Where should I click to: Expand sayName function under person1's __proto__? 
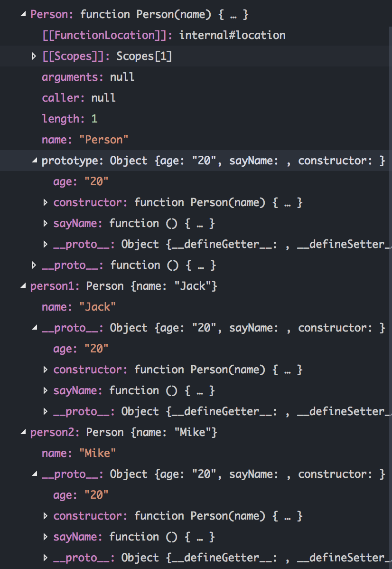(46, 391)
